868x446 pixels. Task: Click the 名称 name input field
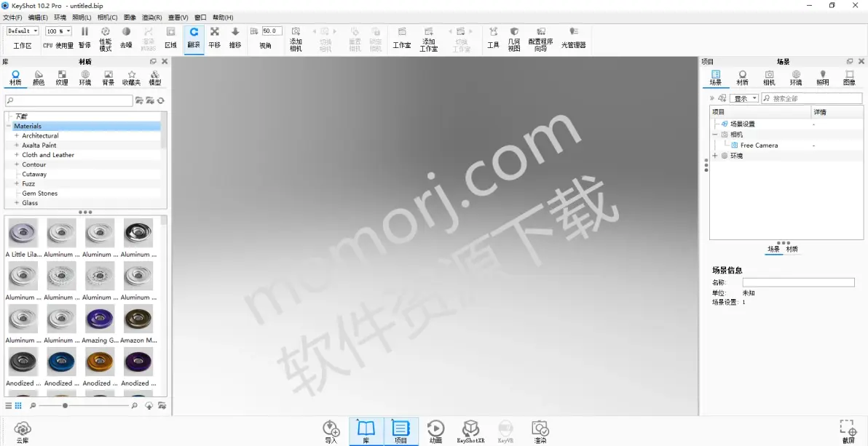tap(798, 282)
